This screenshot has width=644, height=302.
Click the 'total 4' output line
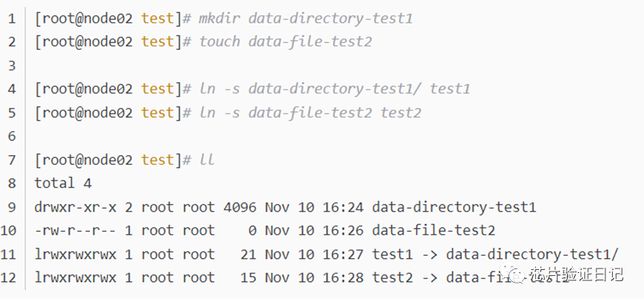[x=63, y=183]
